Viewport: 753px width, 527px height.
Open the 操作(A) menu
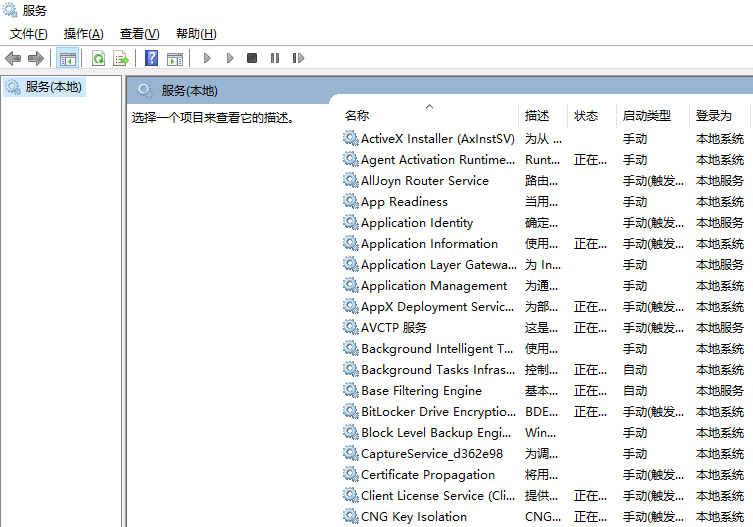coord(84,34)
